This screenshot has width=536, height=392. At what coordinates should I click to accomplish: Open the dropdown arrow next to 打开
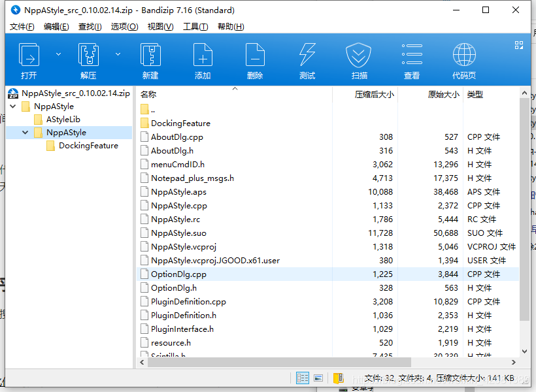point(58,54)
